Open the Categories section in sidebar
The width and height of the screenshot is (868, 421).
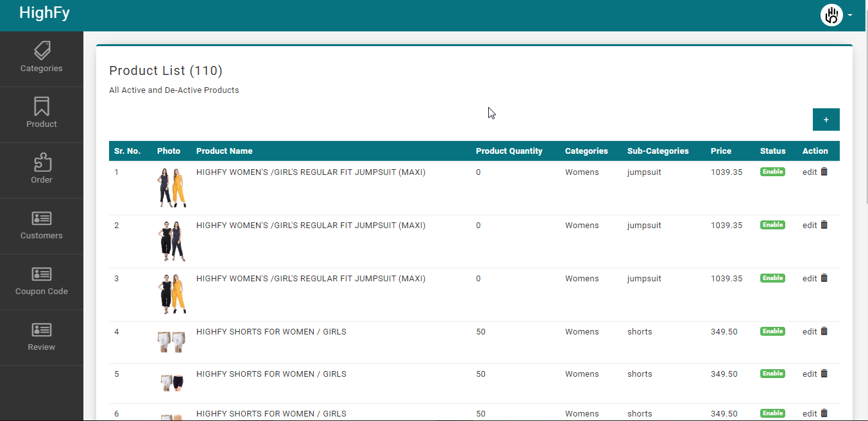(42, 58)
